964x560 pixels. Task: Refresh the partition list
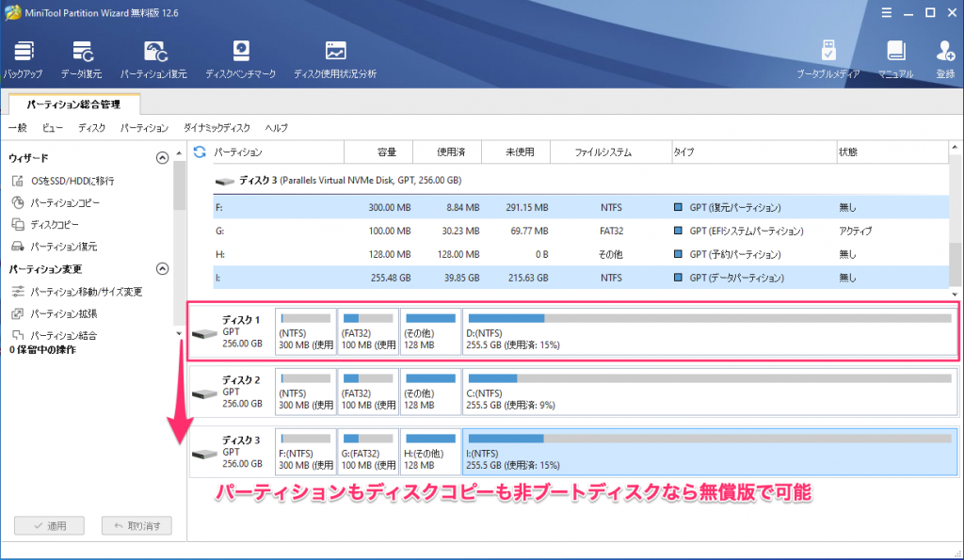200,152
